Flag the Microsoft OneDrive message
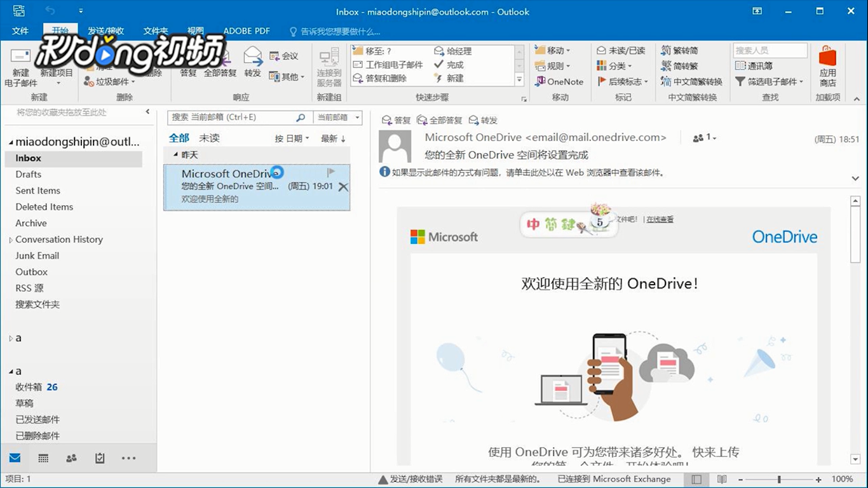The width and height of the screenshot is (868, 488). click(330, 172)
